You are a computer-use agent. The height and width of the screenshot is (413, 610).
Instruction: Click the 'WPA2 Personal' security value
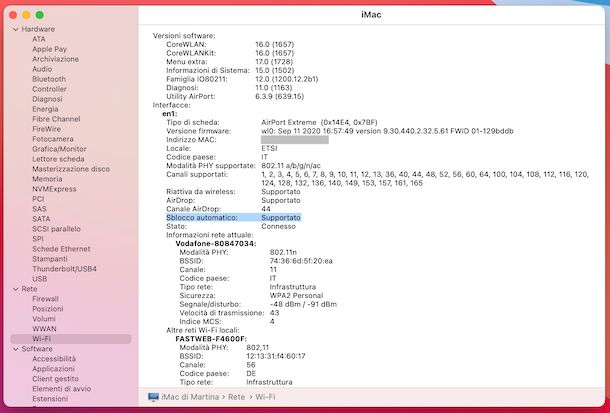296,296
